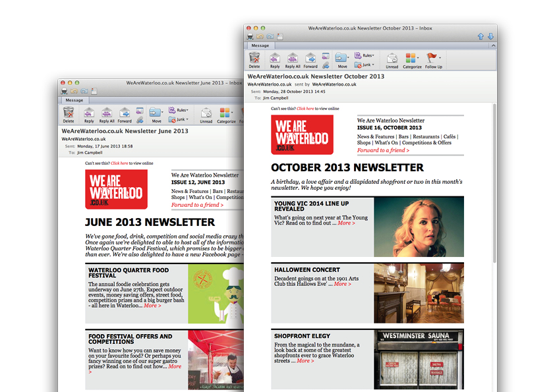Screen dimensions: 555x392
Task: Open the Junk dropdown in October window
Action: [365, 65]
